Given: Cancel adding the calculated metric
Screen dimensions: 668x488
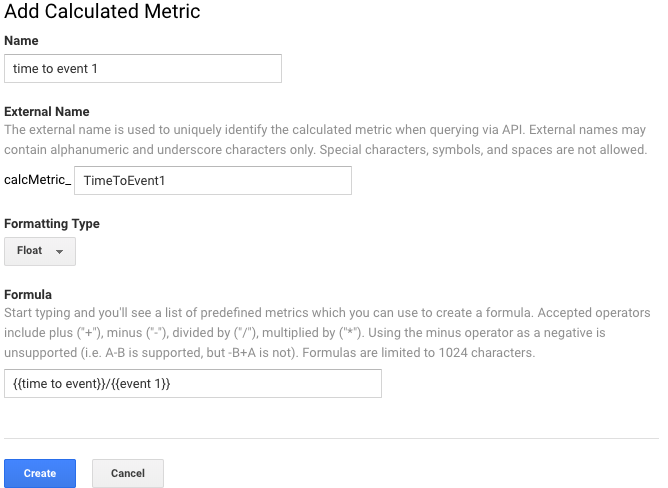Looking at the screenshot, I should pyautogui.click(x=128, y=473).
